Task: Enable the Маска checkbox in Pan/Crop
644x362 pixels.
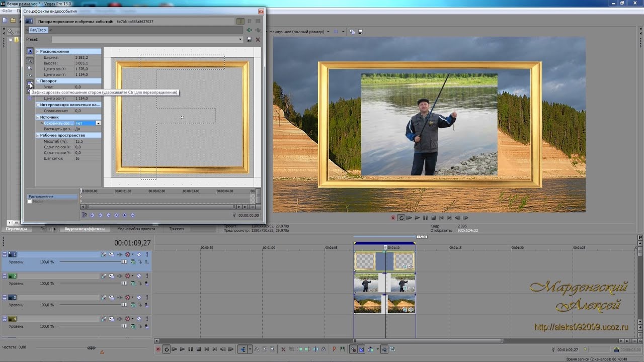Action: 30,202
